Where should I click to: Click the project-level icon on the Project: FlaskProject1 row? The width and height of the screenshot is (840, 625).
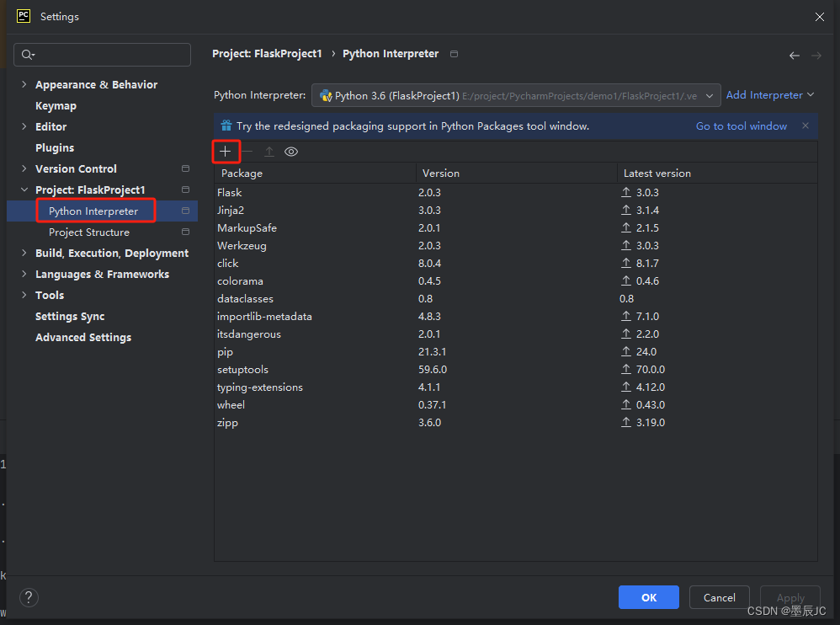pyautogui.click(x=185, y=190)
